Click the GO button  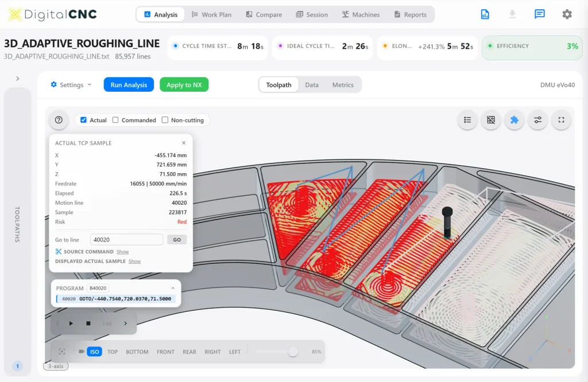[x=177, y=240]
